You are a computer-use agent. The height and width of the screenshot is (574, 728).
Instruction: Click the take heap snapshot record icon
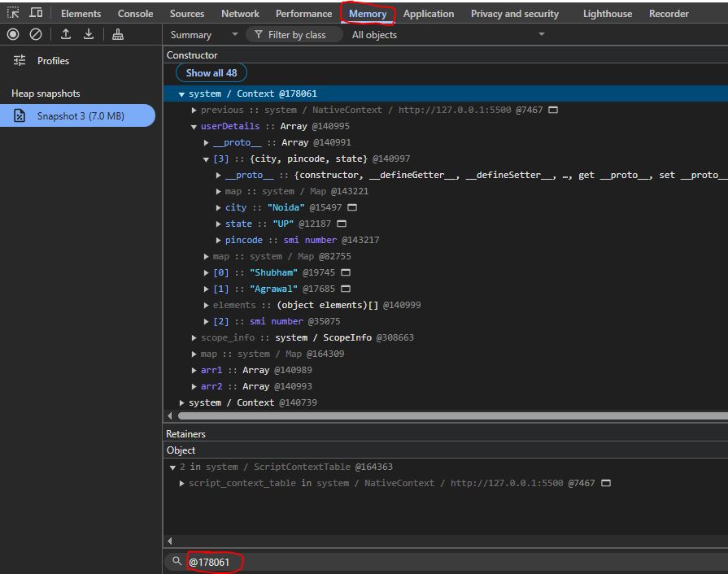pos(13,34)
